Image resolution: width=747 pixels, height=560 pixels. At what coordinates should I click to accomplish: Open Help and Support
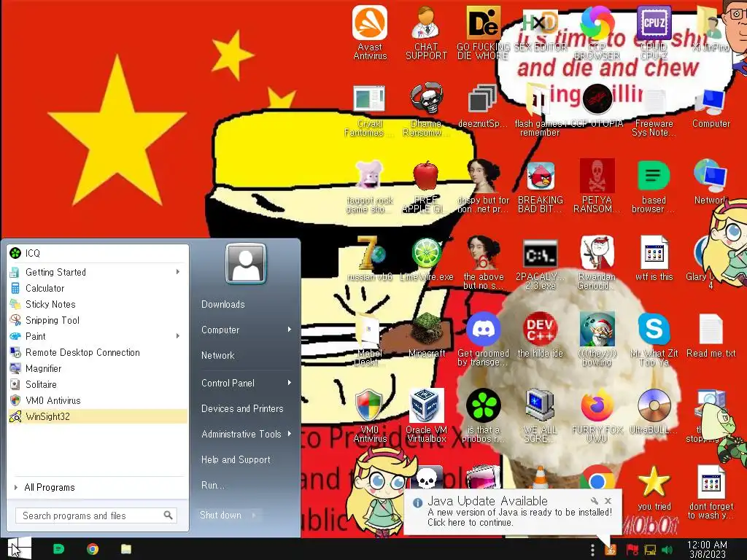pyautogui.click(x=236, y=459)
